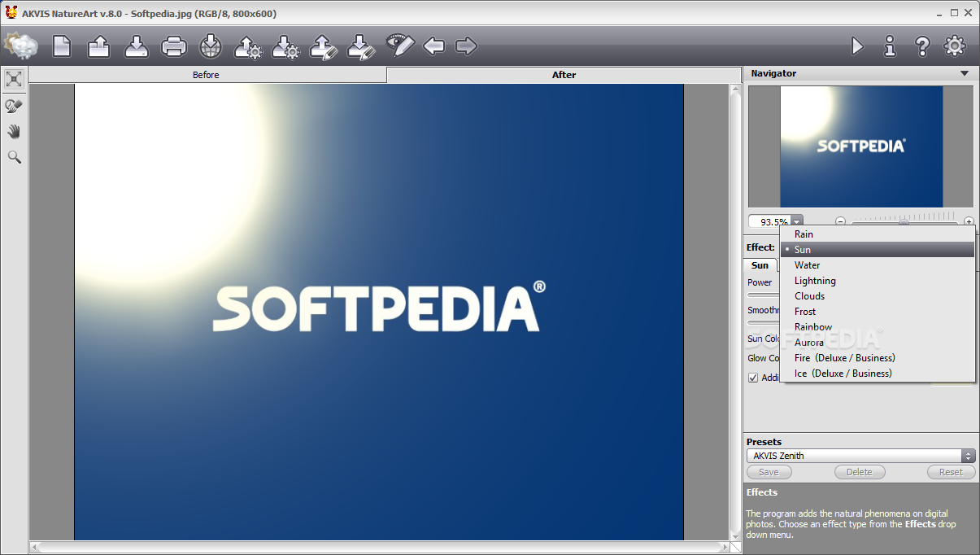Viewport: 980px width, 555px height.
Task: Open preferences with the gear icon
Action: click(x=954, y=46)
